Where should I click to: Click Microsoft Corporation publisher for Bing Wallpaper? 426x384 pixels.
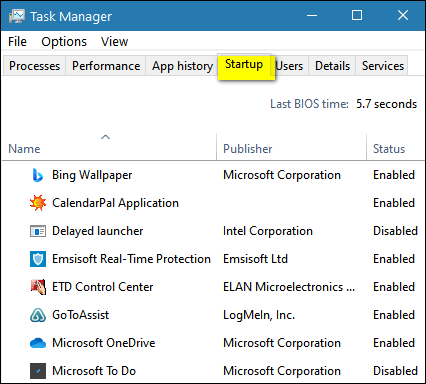(x=282, y=175)
